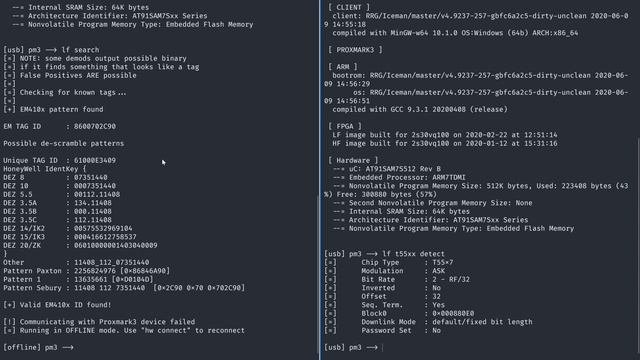Select the EM TAG ID value 8600702C90

coord(95,127)
